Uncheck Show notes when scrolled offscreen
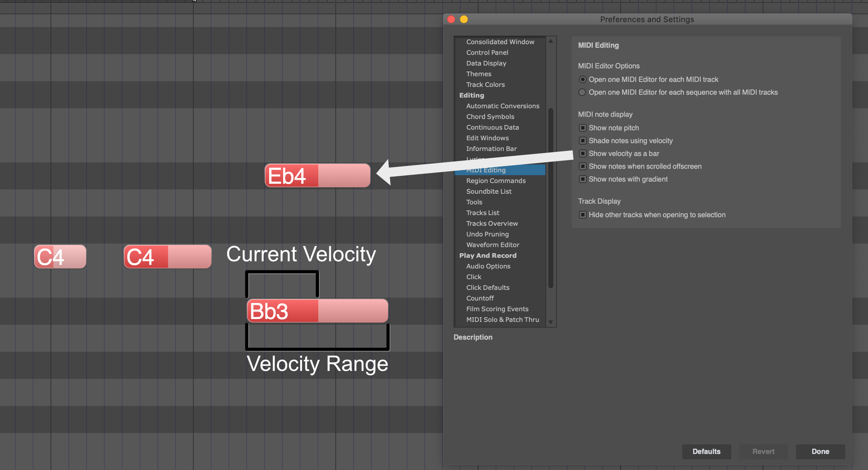This screenshot has width=868, height=470. (583, 166)
